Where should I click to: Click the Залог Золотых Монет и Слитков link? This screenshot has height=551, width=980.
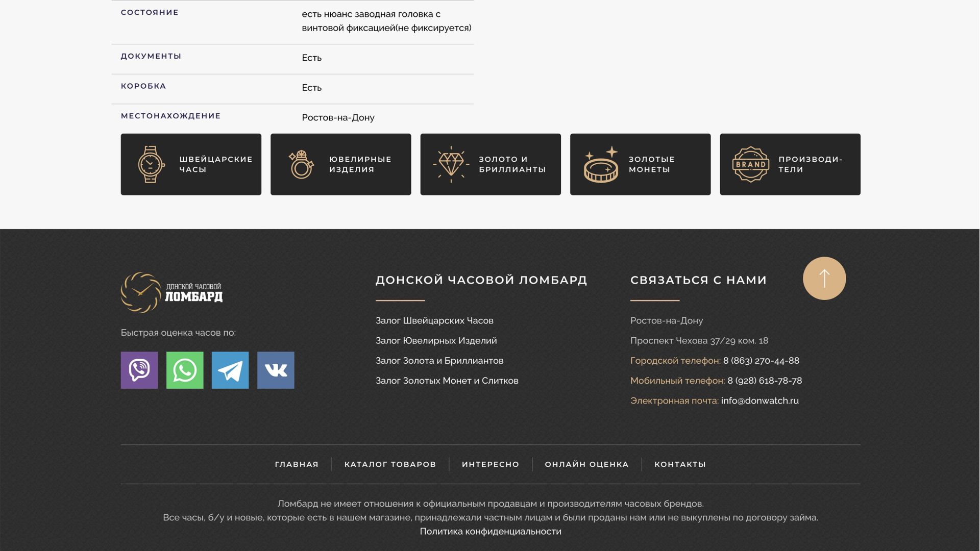[447, 381]
